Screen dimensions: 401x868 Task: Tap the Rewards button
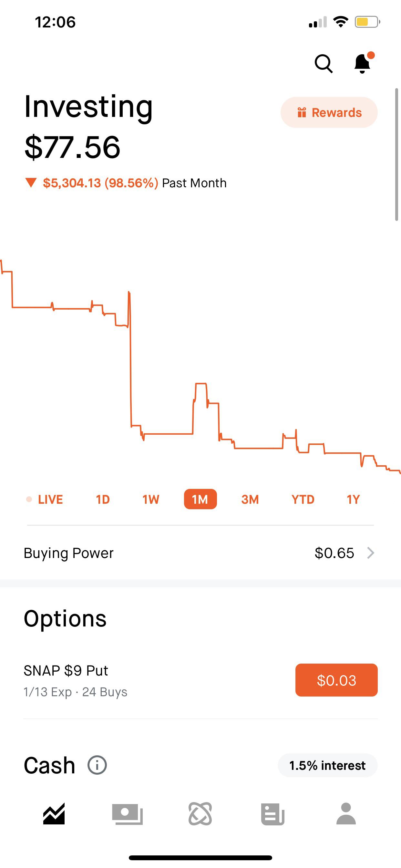[x=329, y=113]
